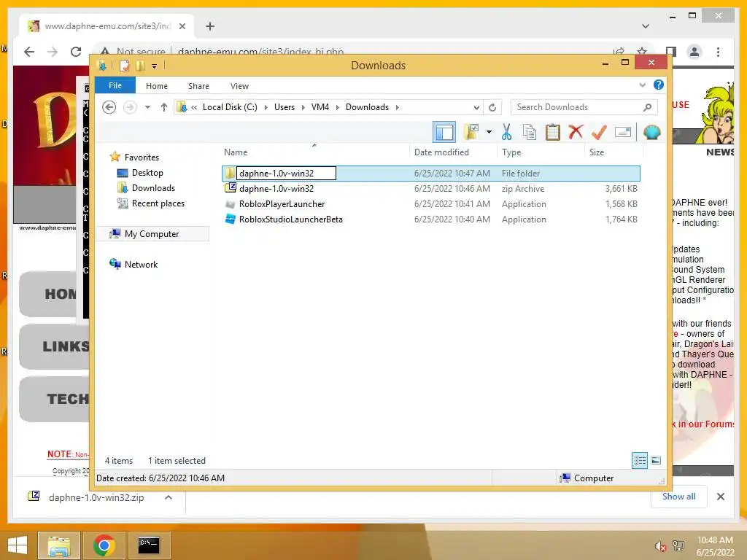Click VM4 in the address path

click(320, 107)
